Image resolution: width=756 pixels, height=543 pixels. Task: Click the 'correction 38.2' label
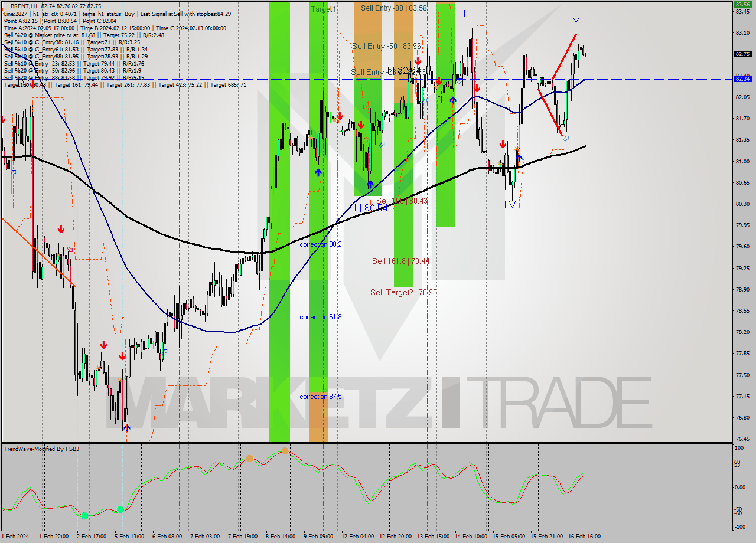pos(320,244)
